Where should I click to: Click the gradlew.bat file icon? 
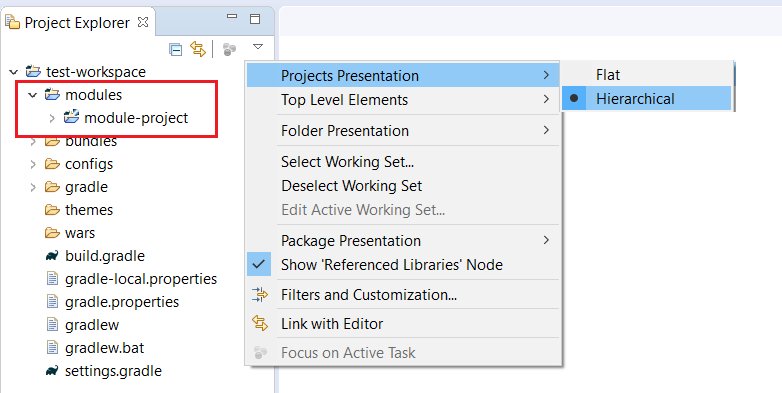(52, 347)
